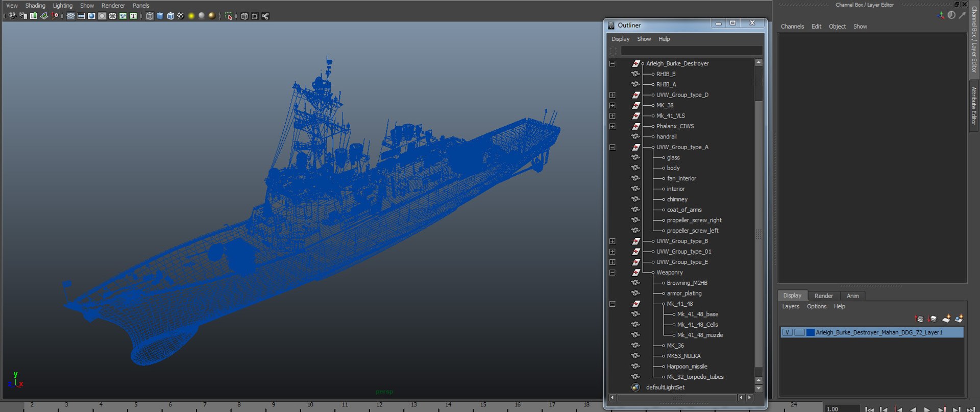
Task: Toggle the Safe Action icon
Action: [x=123, y=16]
